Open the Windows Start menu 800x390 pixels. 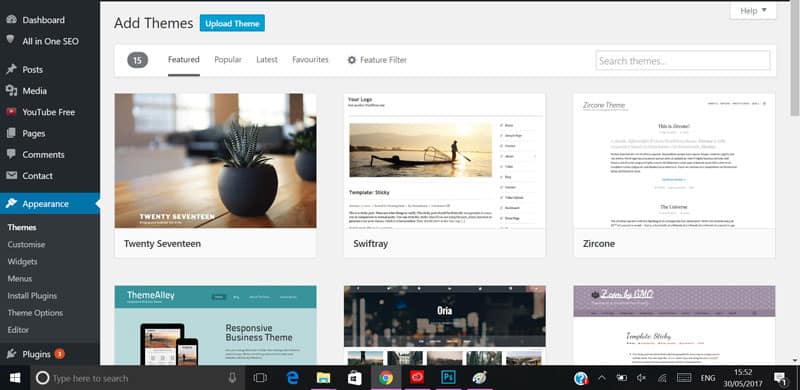[x=15, y=378]
